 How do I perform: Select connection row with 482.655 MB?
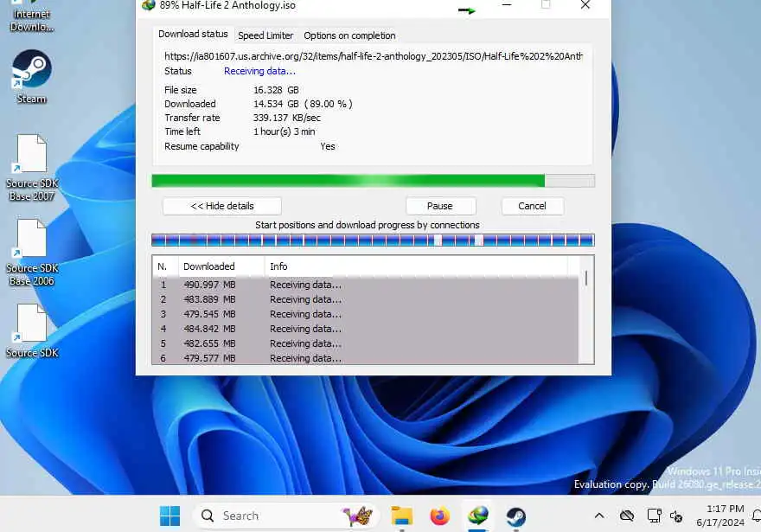(x=366, y=343)
